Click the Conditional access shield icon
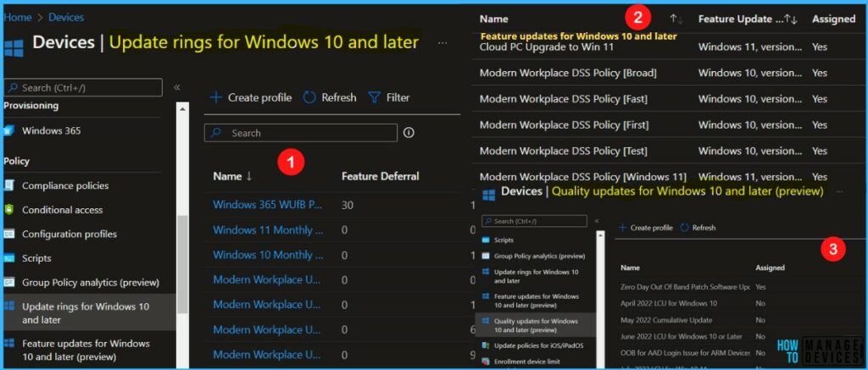This screenshot has width=868, height=370. pyautogui.click(x=8, y=210)
